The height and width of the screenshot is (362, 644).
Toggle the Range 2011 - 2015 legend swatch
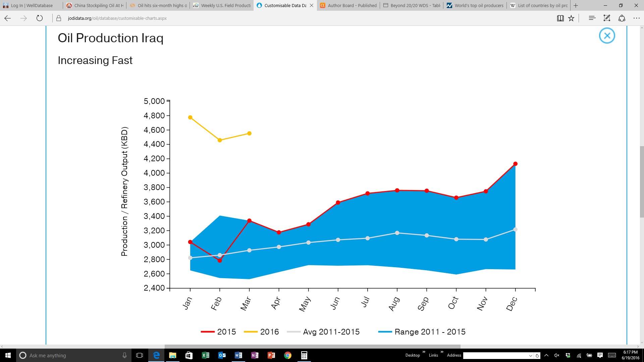(385, 332)
